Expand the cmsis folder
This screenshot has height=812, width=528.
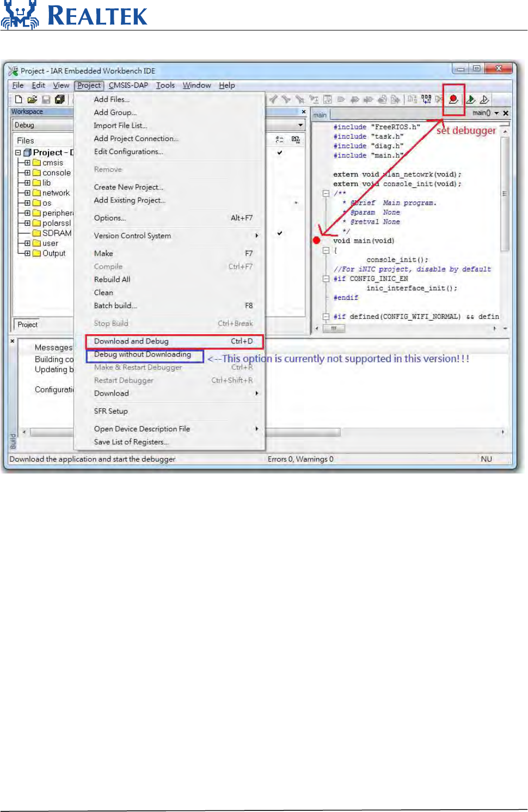(27, 163)
